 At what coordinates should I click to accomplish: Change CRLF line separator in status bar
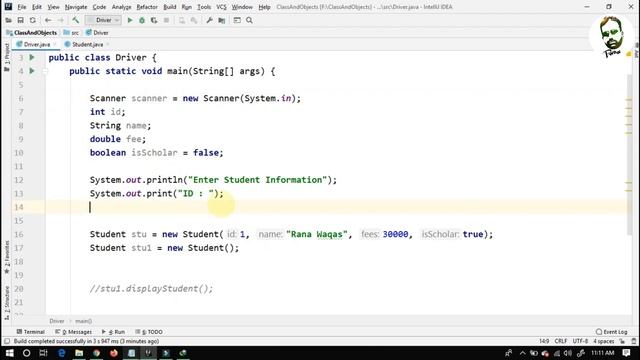(x=560, y=341)
